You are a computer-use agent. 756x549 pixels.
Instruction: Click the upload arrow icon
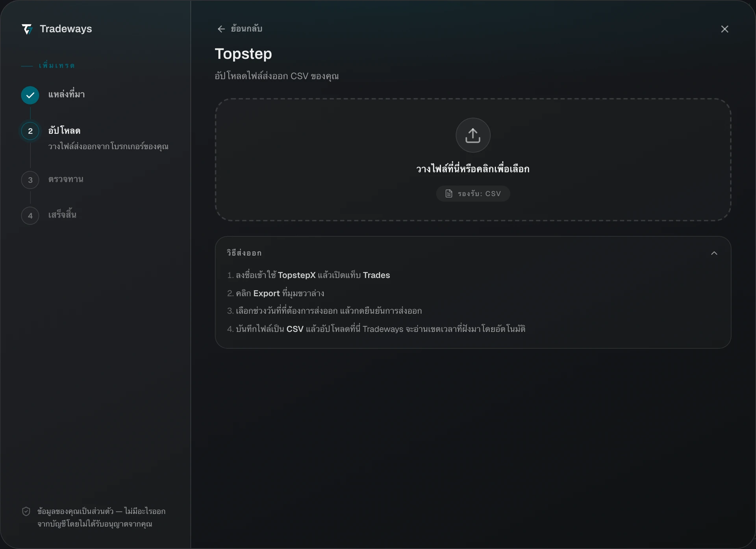pos(473,135)
